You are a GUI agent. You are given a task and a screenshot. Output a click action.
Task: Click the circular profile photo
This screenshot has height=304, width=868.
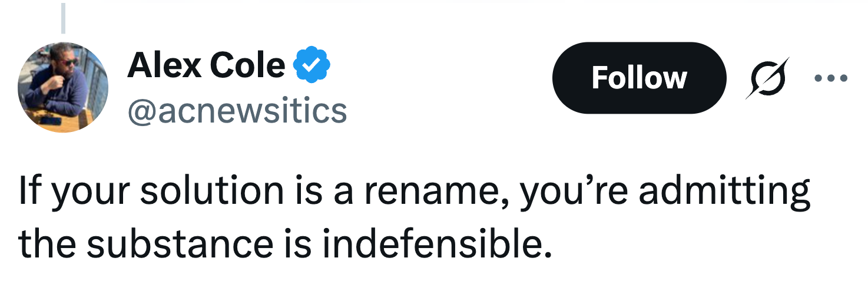click(x=64, y=87)
